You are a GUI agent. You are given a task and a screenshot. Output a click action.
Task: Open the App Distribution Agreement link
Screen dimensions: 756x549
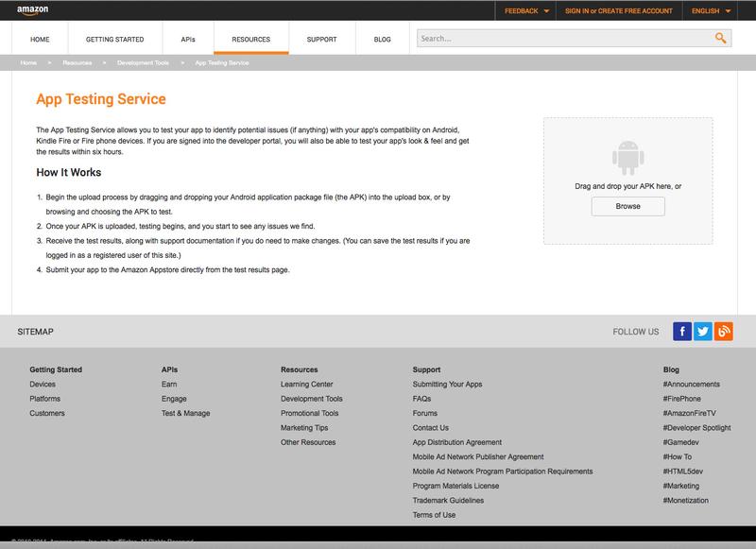pos(457,442)
